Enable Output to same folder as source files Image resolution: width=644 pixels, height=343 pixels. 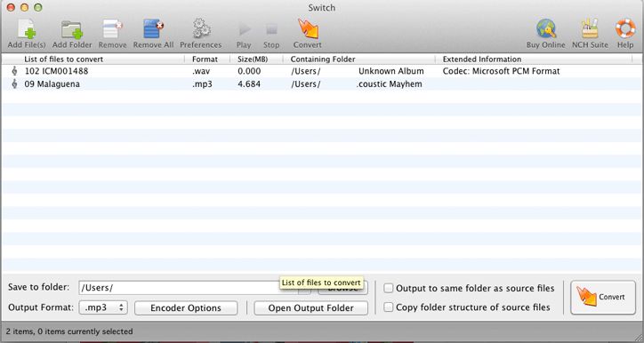[x=388, y=288]
